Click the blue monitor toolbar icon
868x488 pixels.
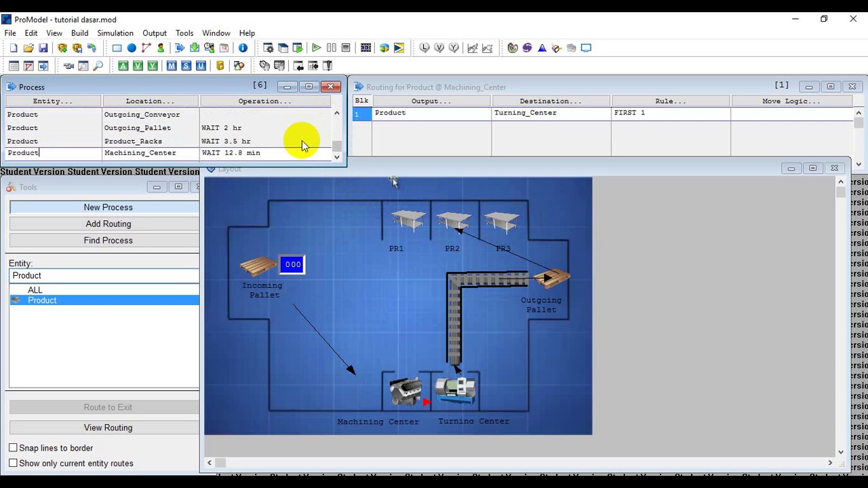[586, 48]
